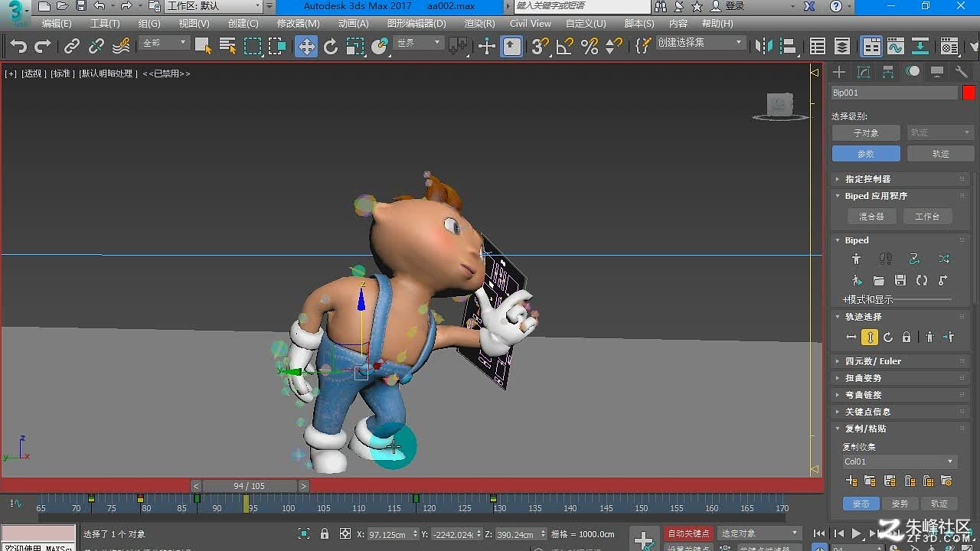The width and height of the screenshot is (980, 551).
Task: Open the 创建选择集 named selection dropdown
Action: (x=701, y=43)
